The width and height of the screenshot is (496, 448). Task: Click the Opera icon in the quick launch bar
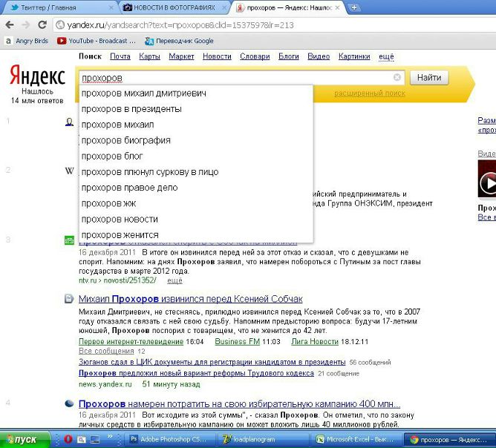pos(68,440)
